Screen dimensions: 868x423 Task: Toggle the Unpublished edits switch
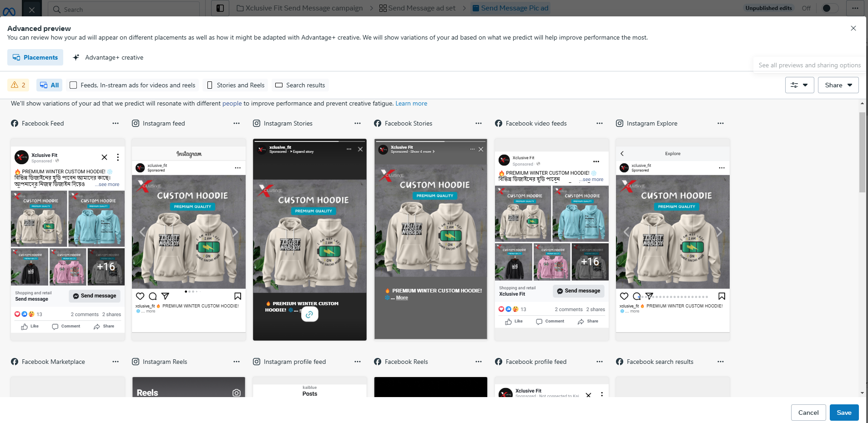click(x=830, y=8)
